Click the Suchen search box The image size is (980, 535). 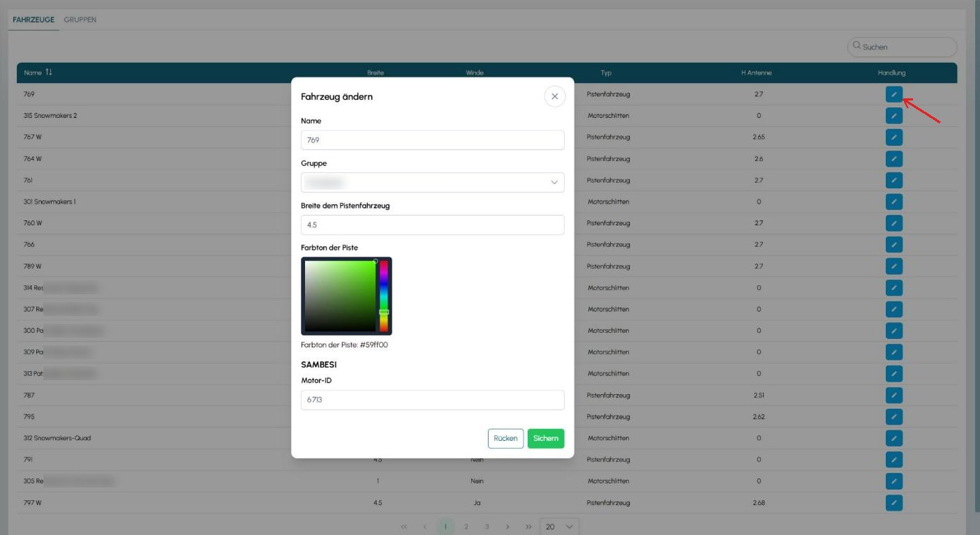(x=902, y=47)
